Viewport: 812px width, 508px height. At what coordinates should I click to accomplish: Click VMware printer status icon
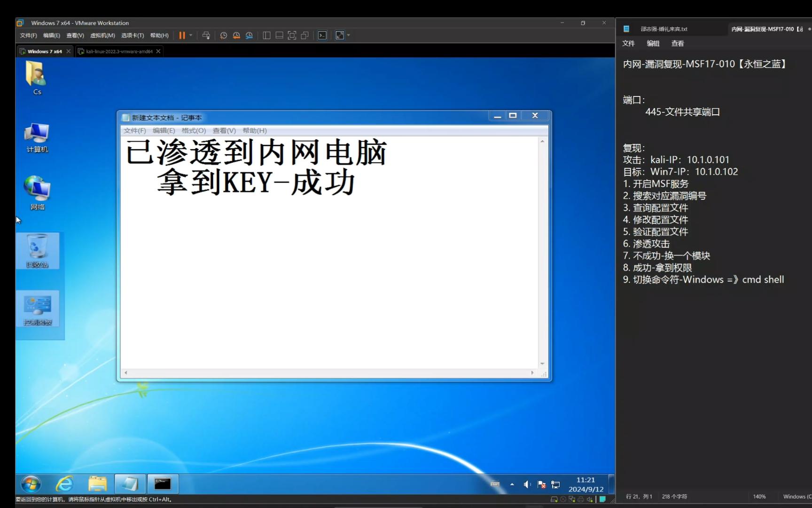tap(581, 500)
